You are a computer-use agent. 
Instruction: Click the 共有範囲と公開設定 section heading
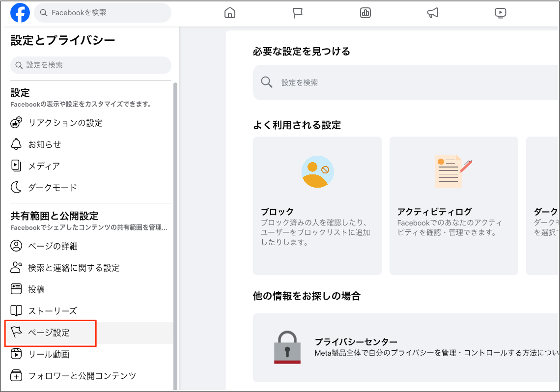pyautogui.click(x=55, y=216)
